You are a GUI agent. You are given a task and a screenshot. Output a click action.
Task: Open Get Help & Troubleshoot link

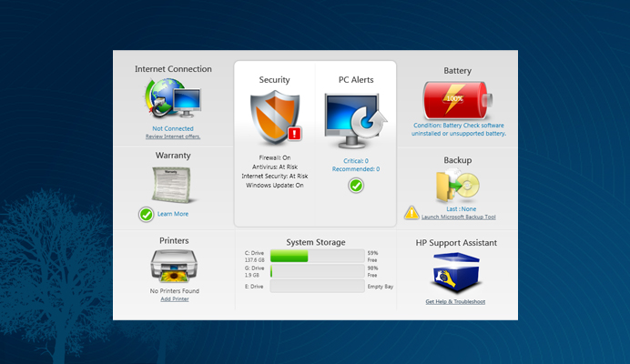[x=457, y=301]
